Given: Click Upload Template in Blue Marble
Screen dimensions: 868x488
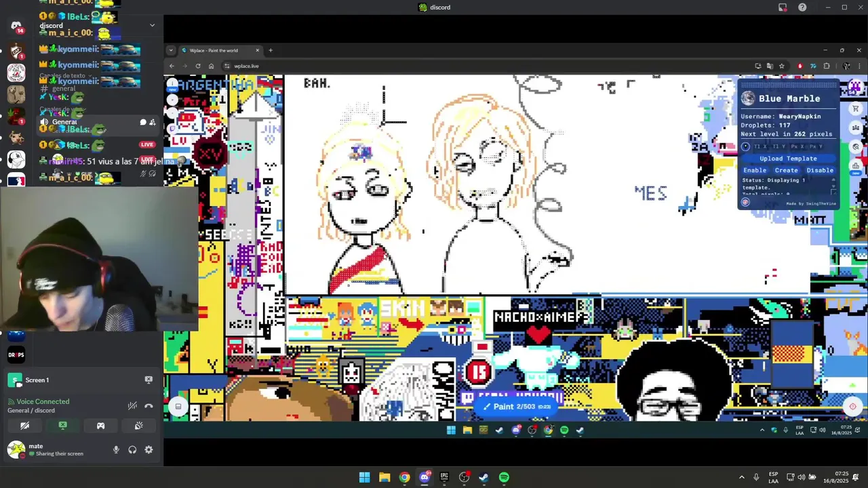Looking at the screenshot, I should [x=788, y=158].
